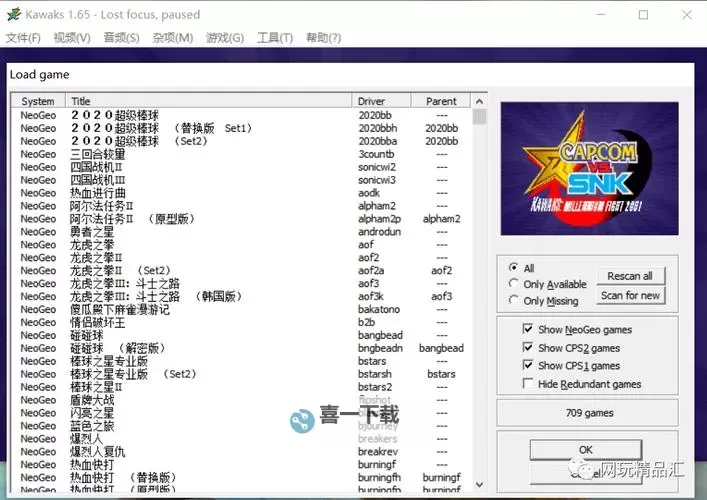The image size is (707, 500).
Task: Select the aof2 game row
Action: (242, 258)
